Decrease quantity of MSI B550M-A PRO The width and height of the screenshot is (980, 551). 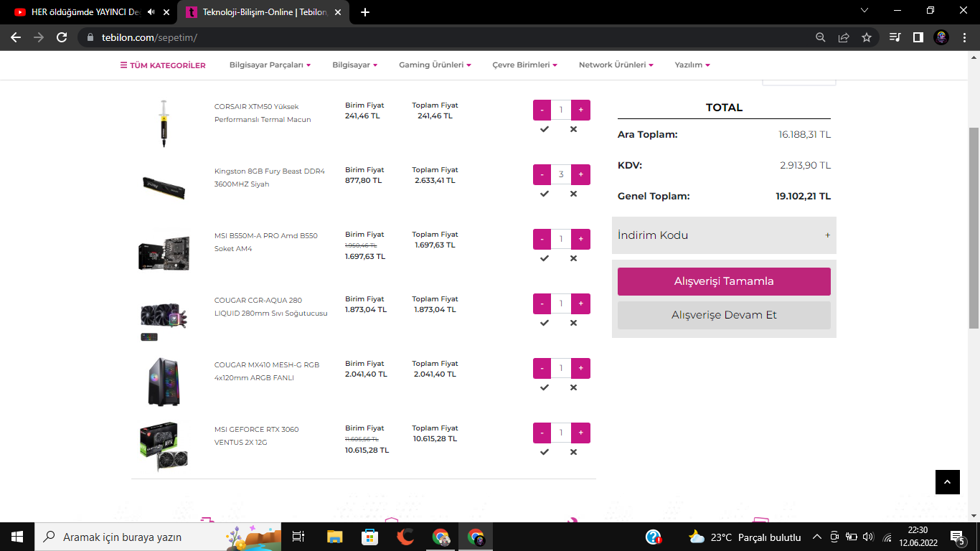tap(542, 239)
